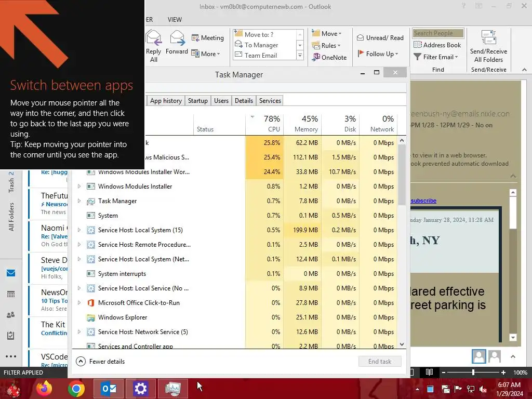Open Firefox from the taskbar
This screenshot has width=532, height=399.
(x=44, y=389)
